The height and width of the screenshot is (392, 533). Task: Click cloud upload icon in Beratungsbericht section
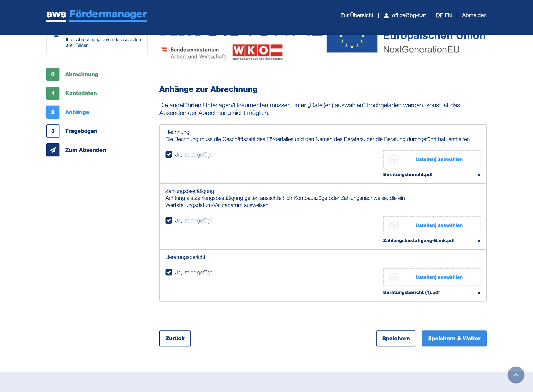coord(393,277)
